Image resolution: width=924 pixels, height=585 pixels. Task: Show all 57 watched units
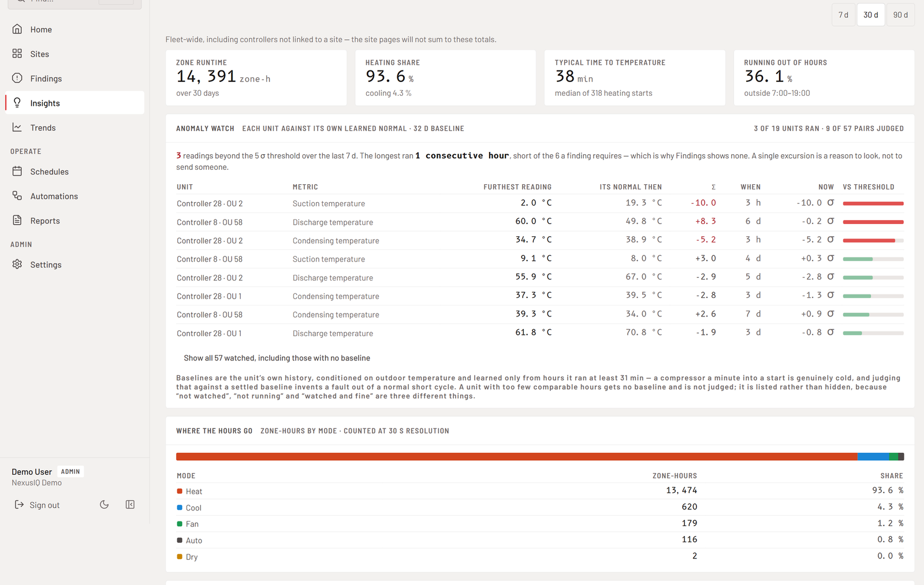point(277,358)
